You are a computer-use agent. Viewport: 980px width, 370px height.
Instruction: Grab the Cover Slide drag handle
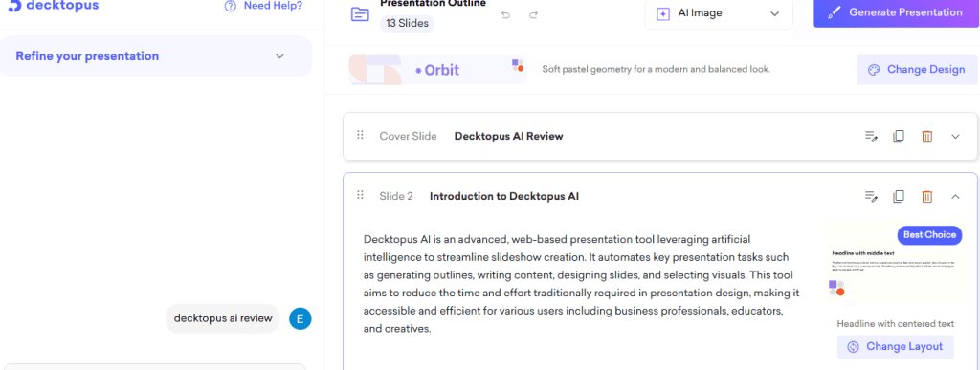[360, 135]
